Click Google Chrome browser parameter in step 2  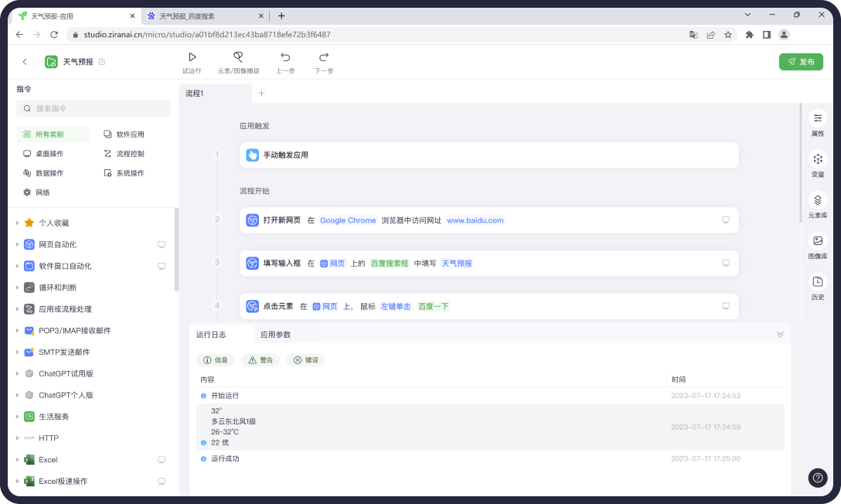click(348, 220)
